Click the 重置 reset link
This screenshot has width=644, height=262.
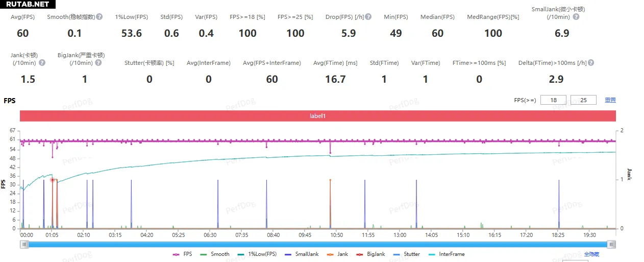coord(610,100)
